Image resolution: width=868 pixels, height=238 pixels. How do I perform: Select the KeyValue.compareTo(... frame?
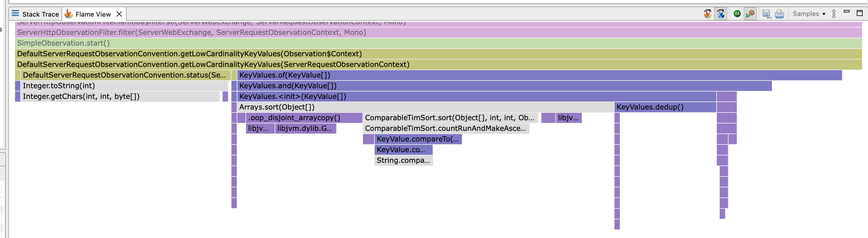[x=418, y=139]
